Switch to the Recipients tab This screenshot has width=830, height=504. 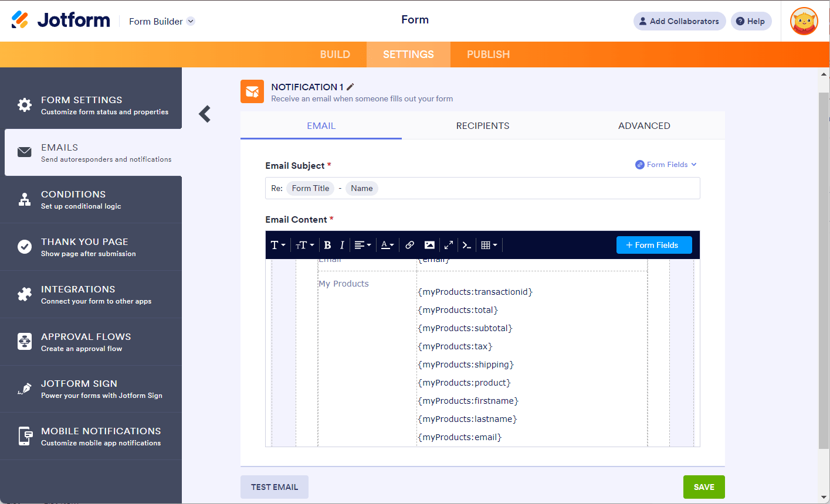pyautogui.click(x=482, y=125)
